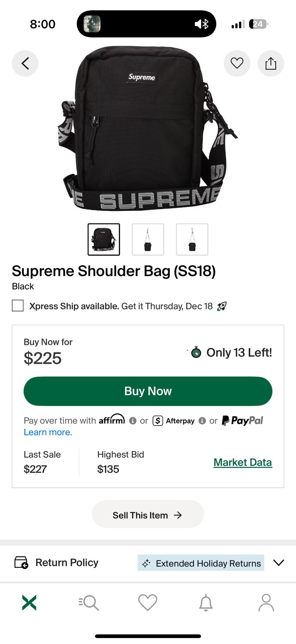Open the share sheet icon

tap(271, 63)
